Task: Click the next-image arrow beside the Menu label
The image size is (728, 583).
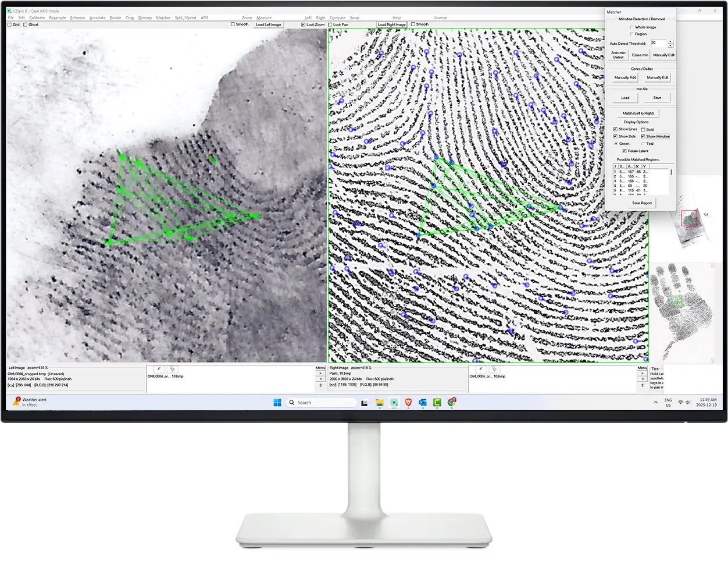Action: (320, 374)
